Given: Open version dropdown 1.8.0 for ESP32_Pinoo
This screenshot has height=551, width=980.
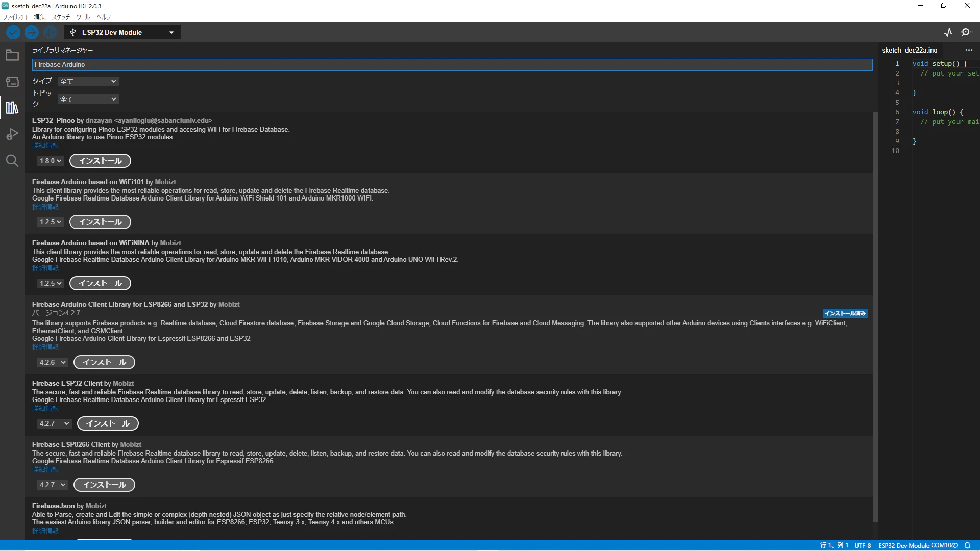Looking at the screenshot, I should click(x=50, y=161).
